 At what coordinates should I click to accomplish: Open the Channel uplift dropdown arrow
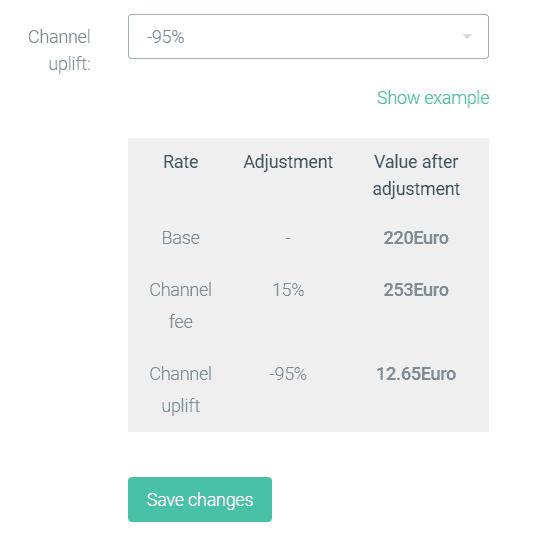point(467,36)
